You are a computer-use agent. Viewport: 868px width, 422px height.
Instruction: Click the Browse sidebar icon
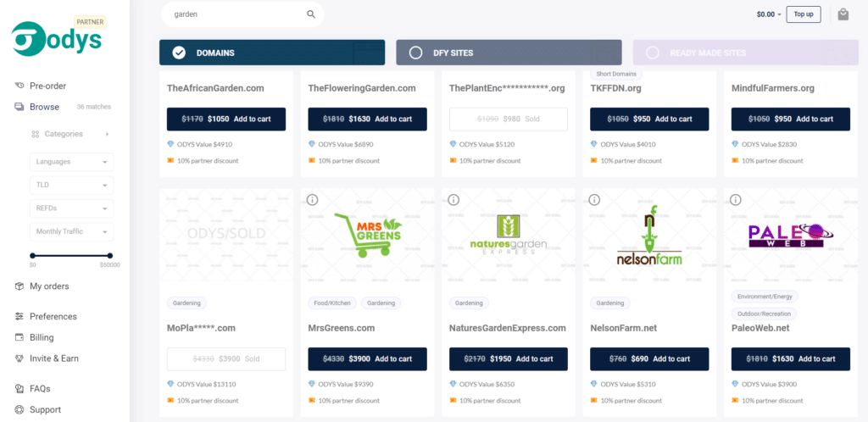19,107
